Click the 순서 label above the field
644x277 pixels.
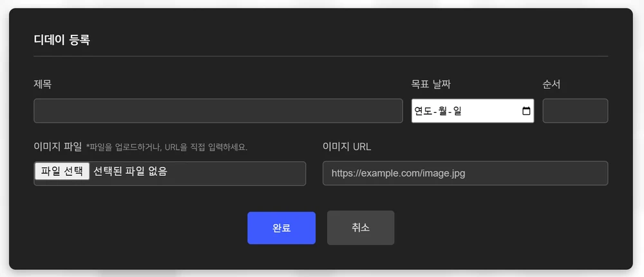pyautogui.click(x=552, y=84)
